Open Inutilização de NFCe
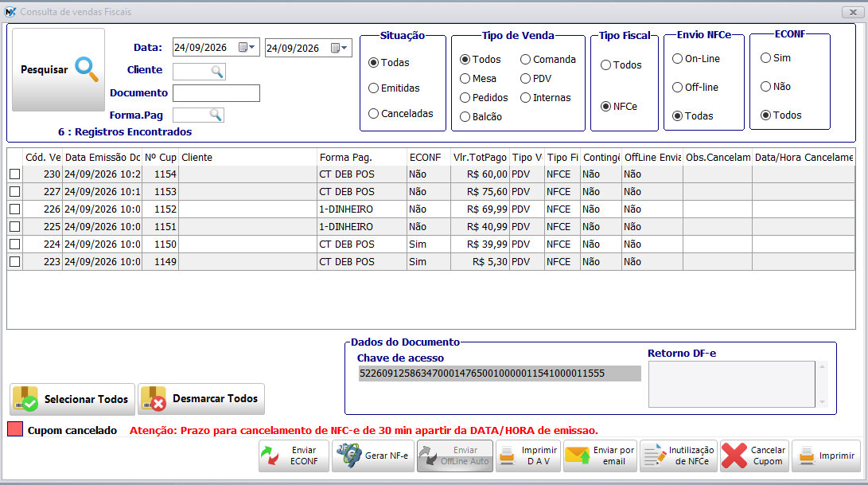The width and height of the screenshot is (868, 485). (x=679, y=456)
